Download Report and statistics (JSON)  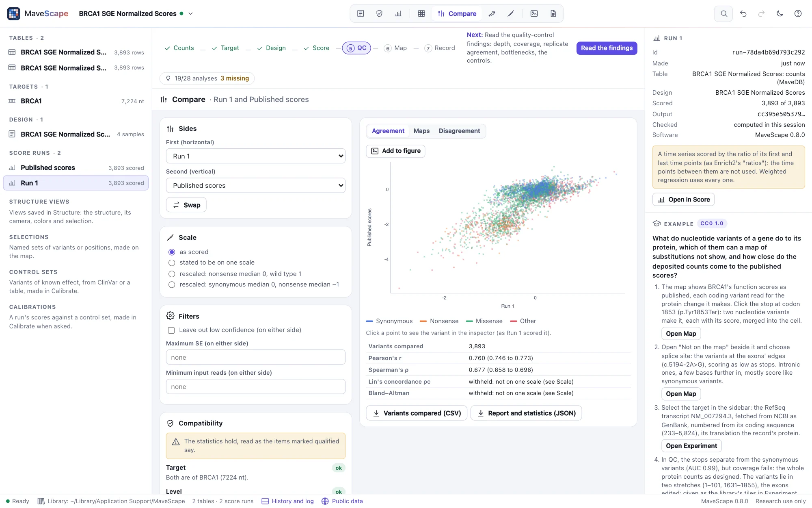526,413
